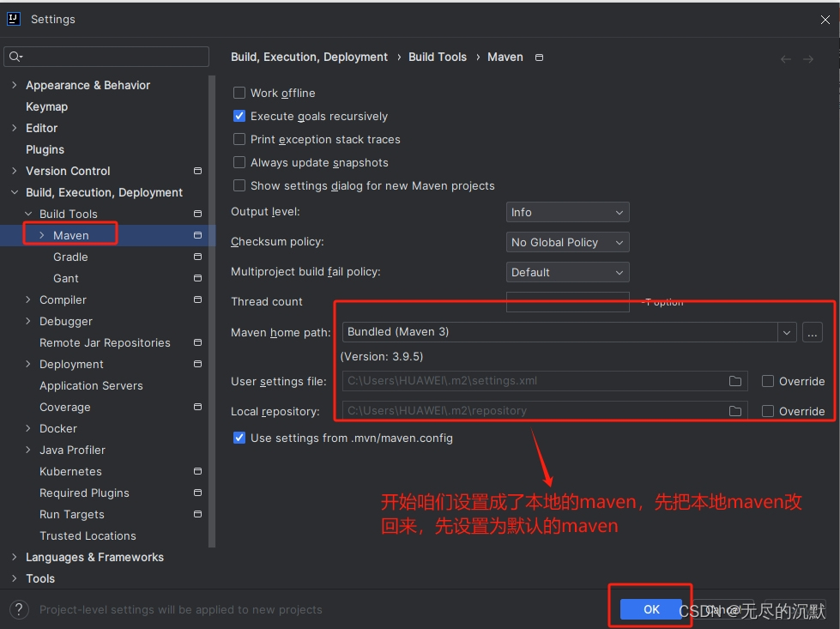
Task: Click the search magnifier icon in settings
Action: tap(15, 57)
